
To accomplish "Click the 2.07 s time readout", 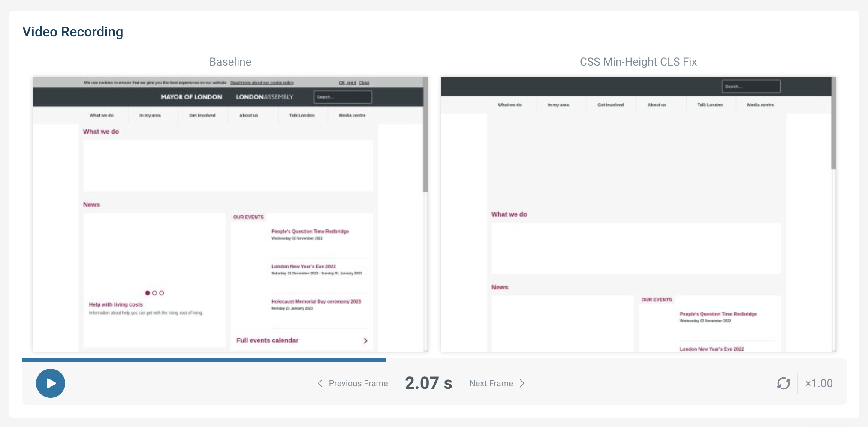I will pos(428,383).
